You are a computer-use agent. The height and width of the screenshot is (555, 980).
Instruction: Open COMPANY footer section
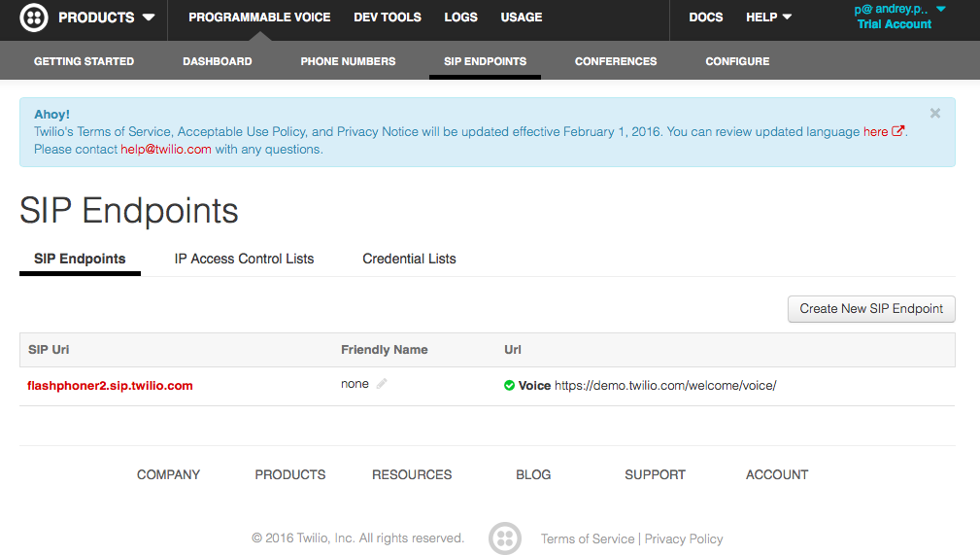click(169, 475)
